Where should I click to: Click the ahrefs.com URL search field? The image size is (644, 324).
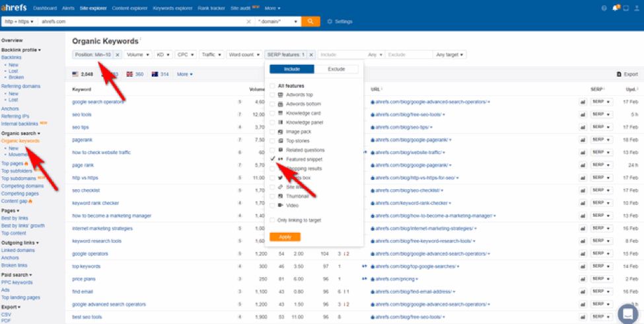coord(142,21)
